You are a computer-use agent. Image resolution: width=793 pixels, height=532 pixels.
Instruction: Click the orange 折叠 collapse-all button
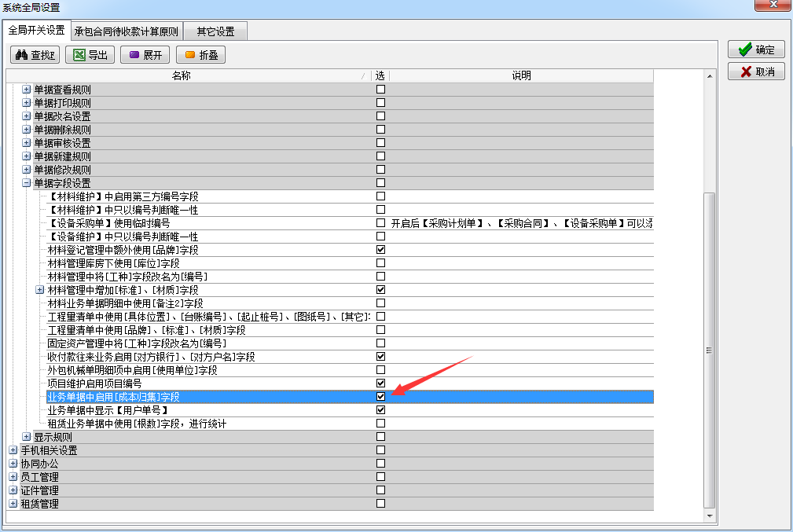(x=201, y=55)
